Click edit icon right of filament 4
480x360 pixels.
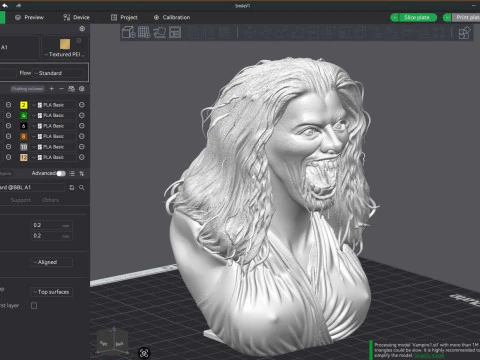[82, 115]
